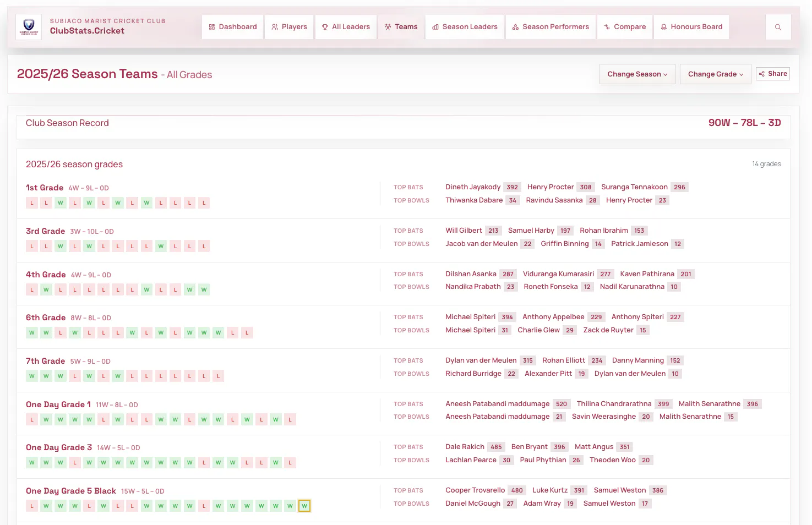
Task: Open Richard Burridge player link
Action: click(x=473, y=374)
